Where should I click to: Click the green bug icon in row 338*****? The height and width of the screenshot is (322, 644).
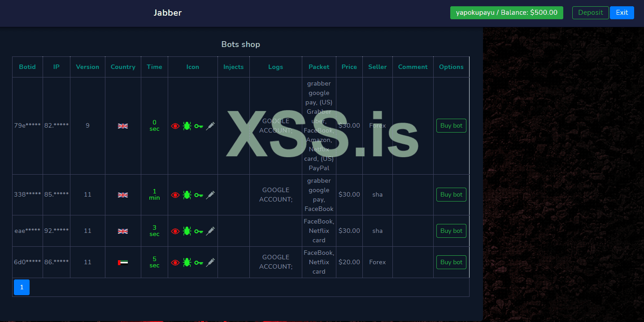tap(187, 195)
